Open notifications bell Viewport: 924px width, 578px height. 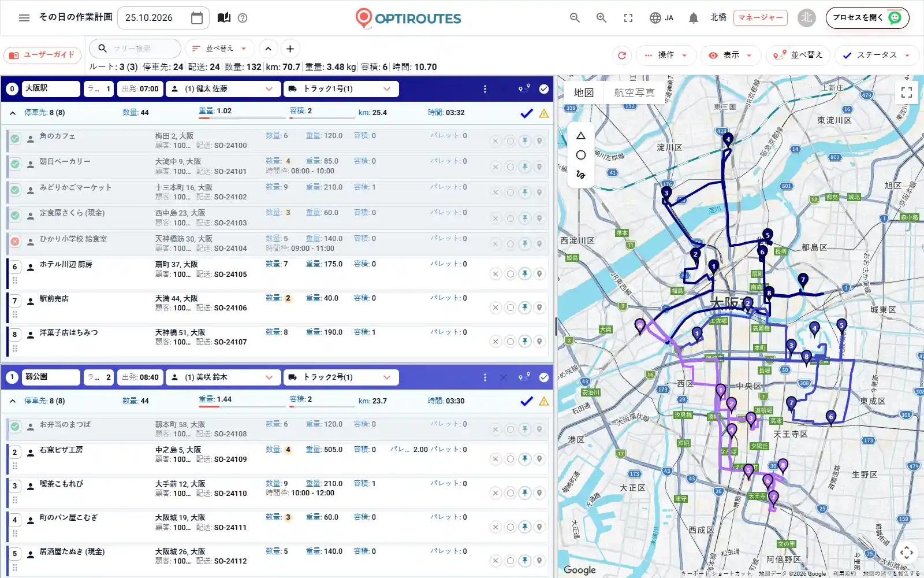coord(694,18)
